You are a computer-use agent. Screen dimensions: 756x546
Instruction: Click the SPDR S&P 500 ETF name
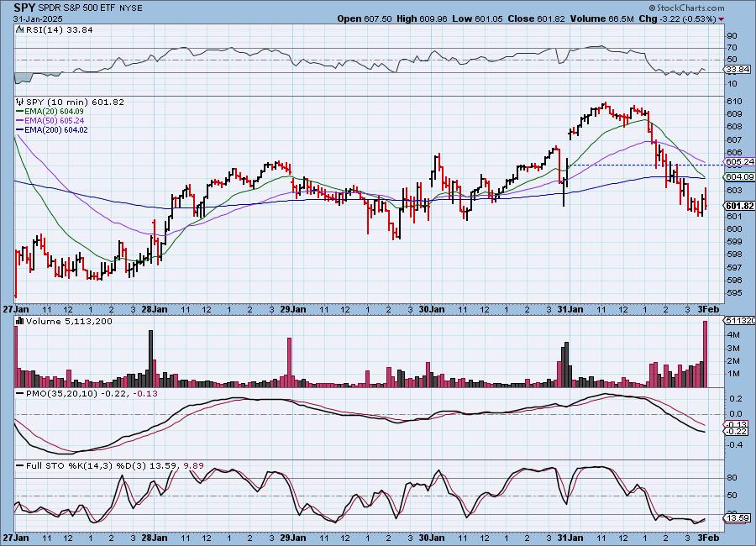pyautogui.click(x=76, y=8)
